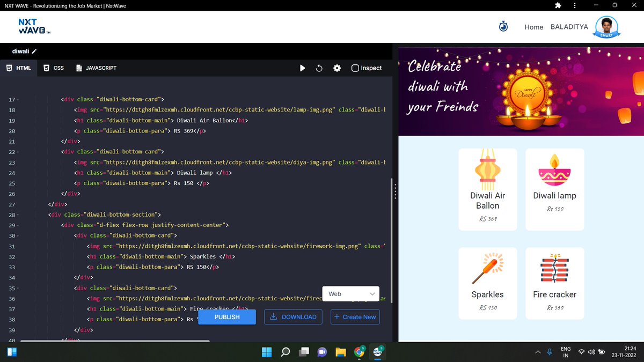Click the firecracker image in preview
Viewport: 644px width, 362px height.
point(555,268)
